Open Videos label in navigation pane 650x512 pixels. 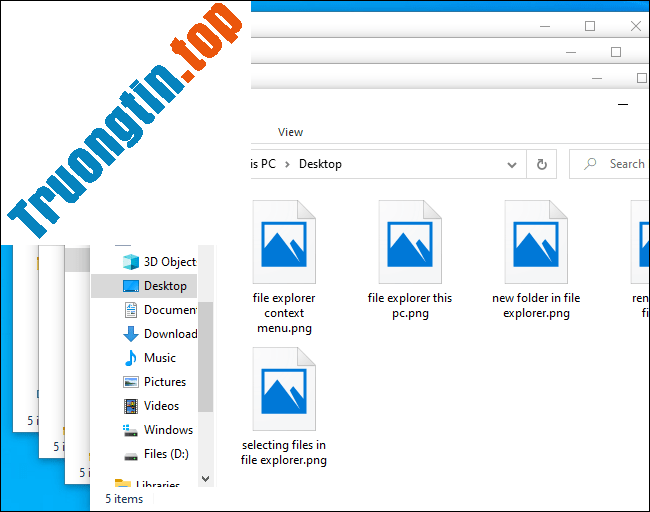(x=161, y=406)
